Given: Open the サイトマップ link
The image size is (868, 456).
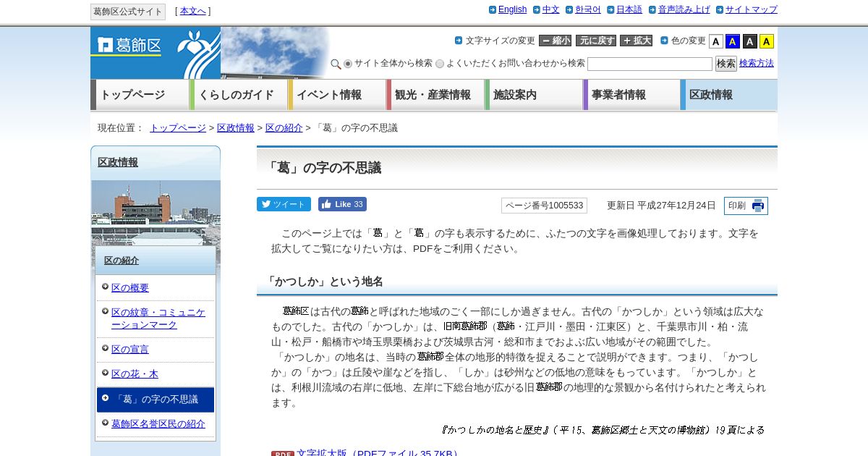Looking at the screenshot, I should point(752,10).
